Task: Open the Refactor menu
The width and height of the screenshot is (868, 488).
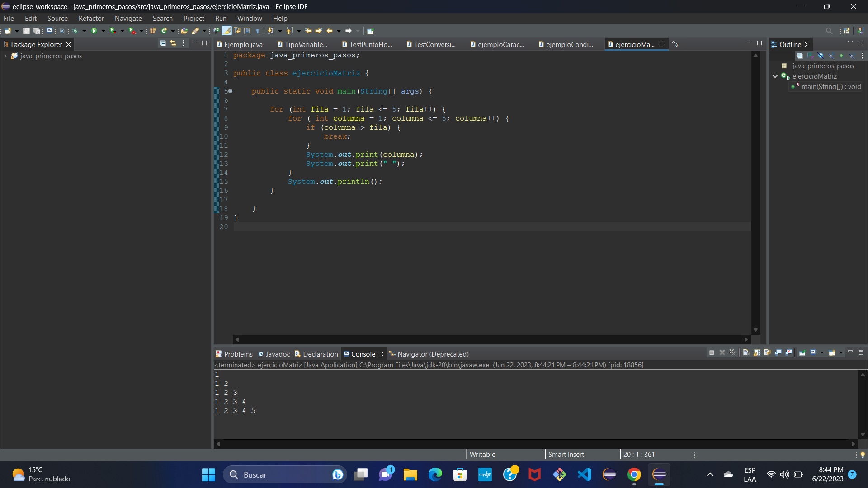Action: click(x=91, y=18)
